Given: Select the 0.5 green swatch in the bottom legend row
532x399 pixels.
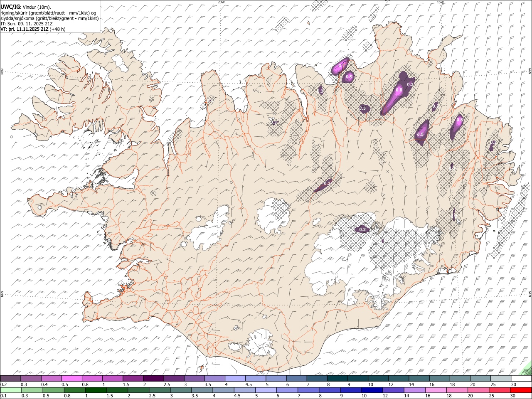Looking at the screenshot, I should tap(53, 390).
